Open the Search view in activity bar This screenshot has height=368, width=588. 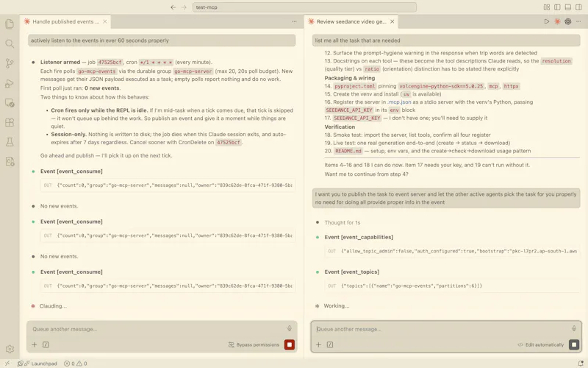10,43
